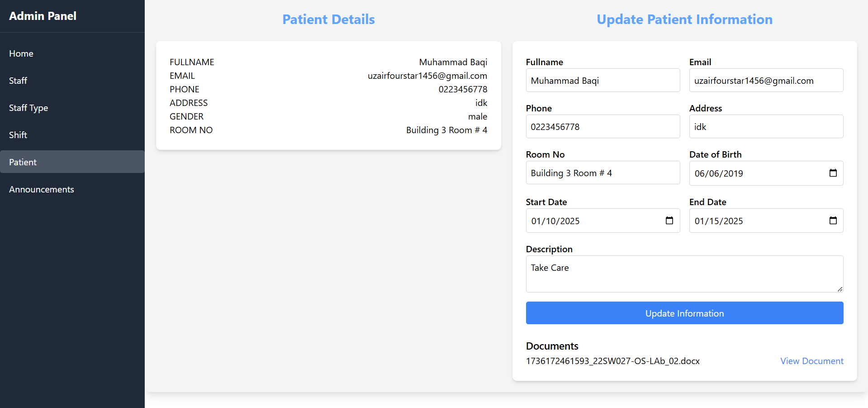This screenshot has width=868, height=408.
Task: Click the Start Date value 01/10/2025
Action: click(x=555, y=221)
